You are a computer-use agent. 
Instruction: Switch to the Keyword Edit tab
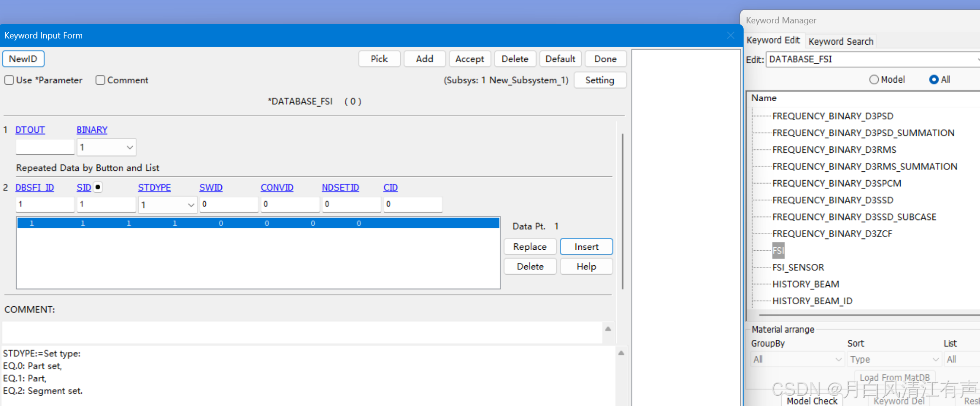coord(773,40)
